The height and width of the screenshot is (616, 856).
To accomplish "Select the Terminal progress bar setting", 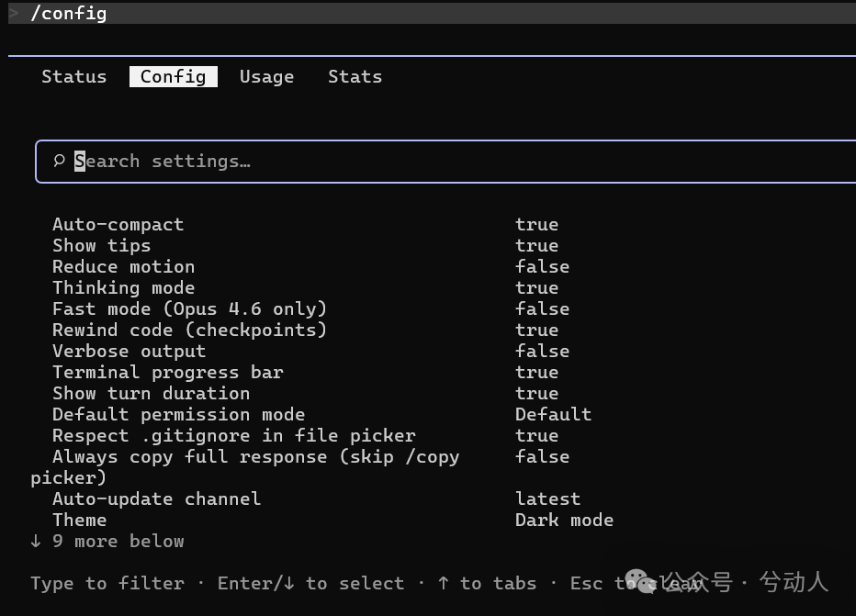I will tap(167, 373).
